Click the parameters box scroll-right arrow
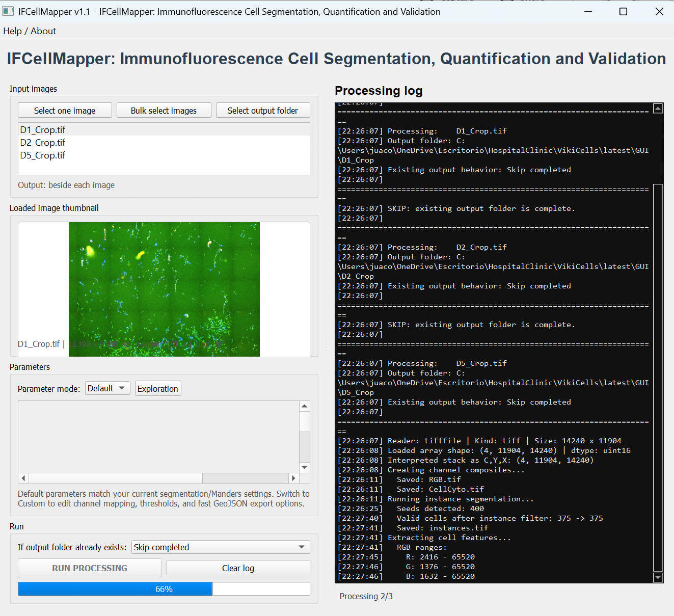The width and height of the screenshot is (674, 616). [293, 478]
